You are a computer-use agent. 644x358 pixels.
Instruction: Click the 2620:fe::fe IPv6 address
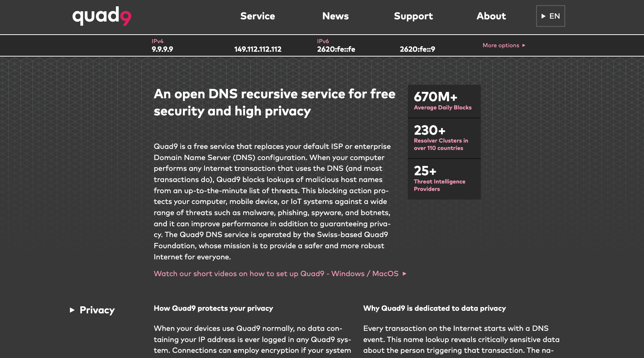[336, 49]
